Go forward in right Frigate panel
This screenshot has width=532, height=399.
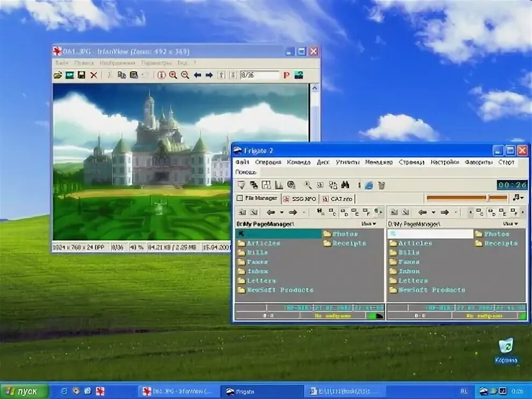444,212
